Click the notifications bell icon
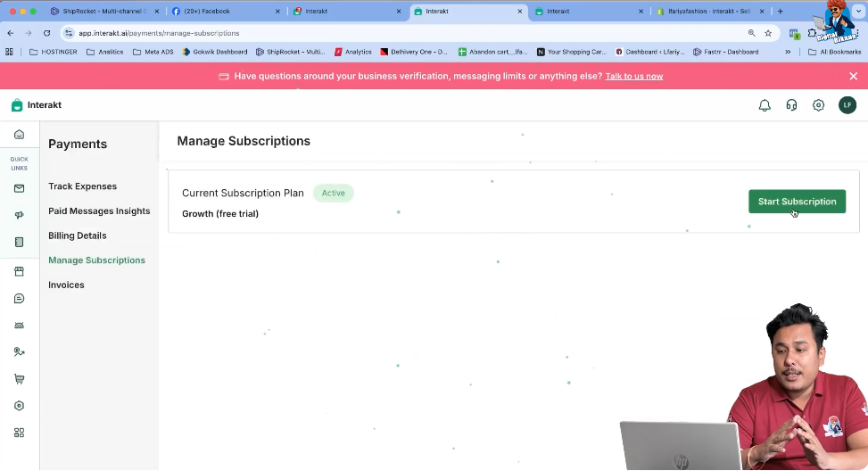This screenshot has width=868, height=471. coord(765,105)
